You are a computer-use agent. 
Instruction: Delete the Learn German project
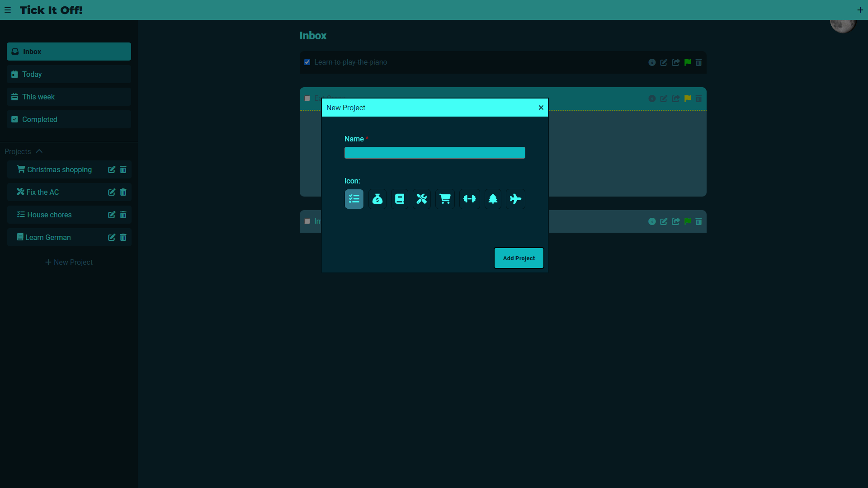[x=123, y=237]
